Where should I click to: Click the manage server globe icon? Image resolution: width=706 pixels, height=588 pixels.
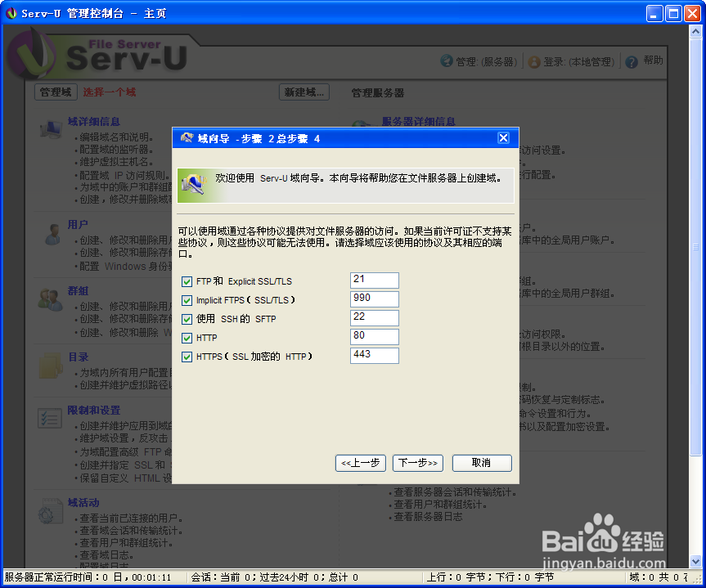[x=447, y=61]
